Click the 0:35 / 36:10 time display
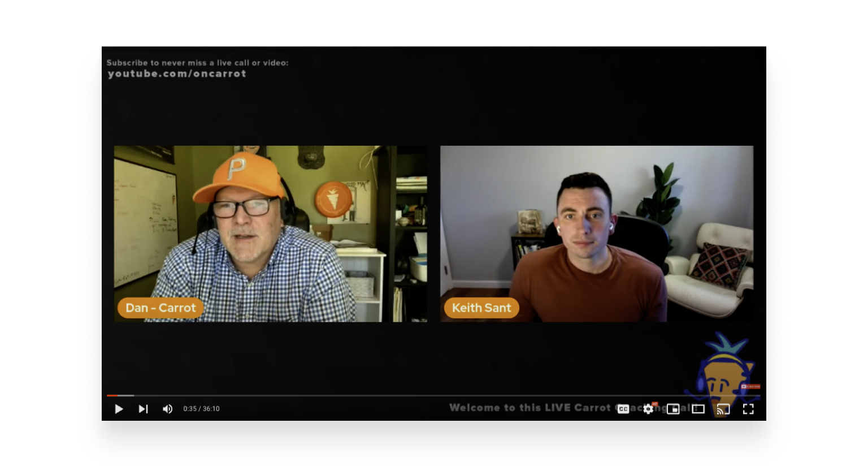The height and width of the screenshot is (466, 868). (201, 409)
